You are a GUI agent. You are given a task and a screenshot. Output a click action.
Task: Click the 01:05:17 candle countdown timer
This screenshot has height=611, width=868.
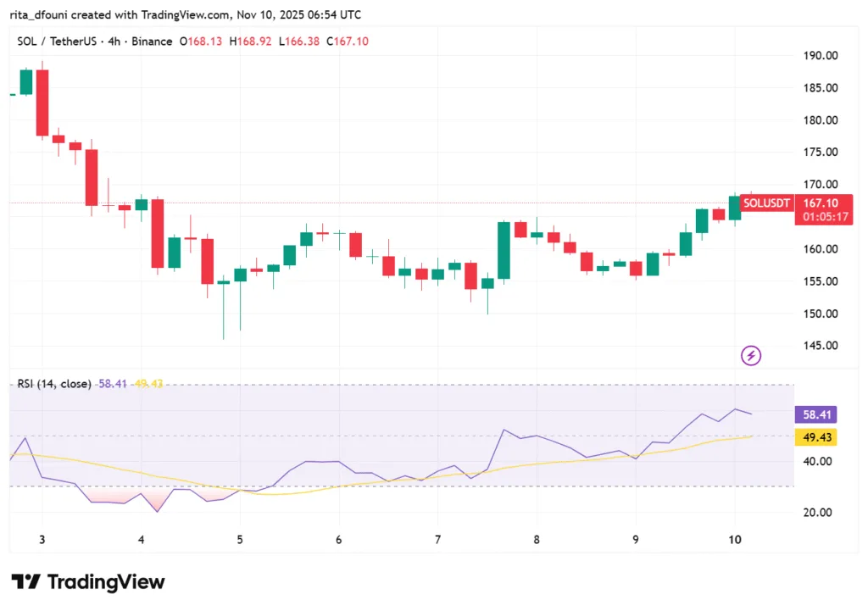[x=824, y=216]
